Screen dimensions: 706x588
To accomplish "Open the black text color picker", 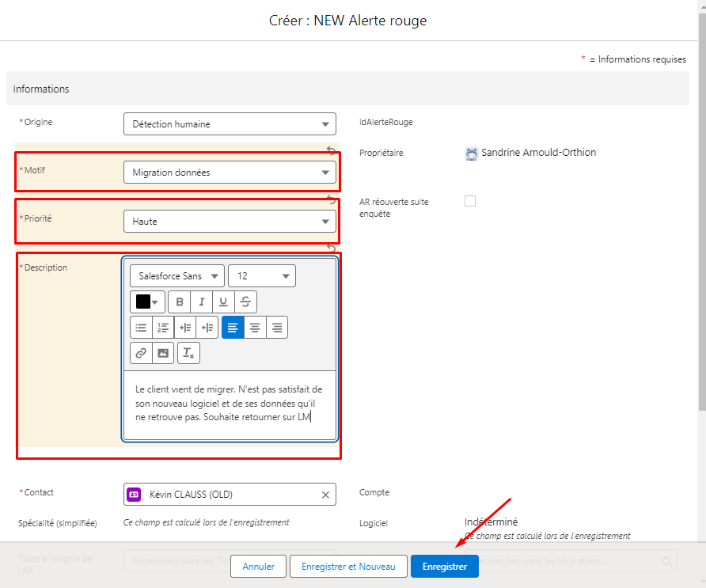I will [x=147, y=302].
